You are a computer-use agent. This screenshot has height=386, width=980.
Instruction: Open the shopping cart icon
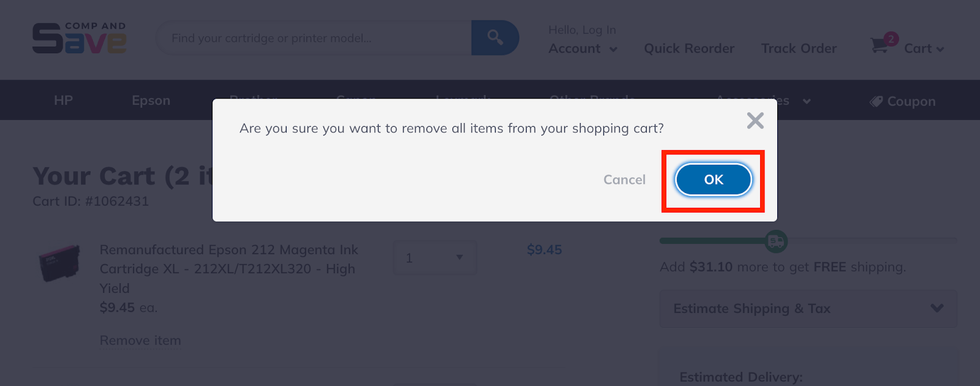coord(880,45)
